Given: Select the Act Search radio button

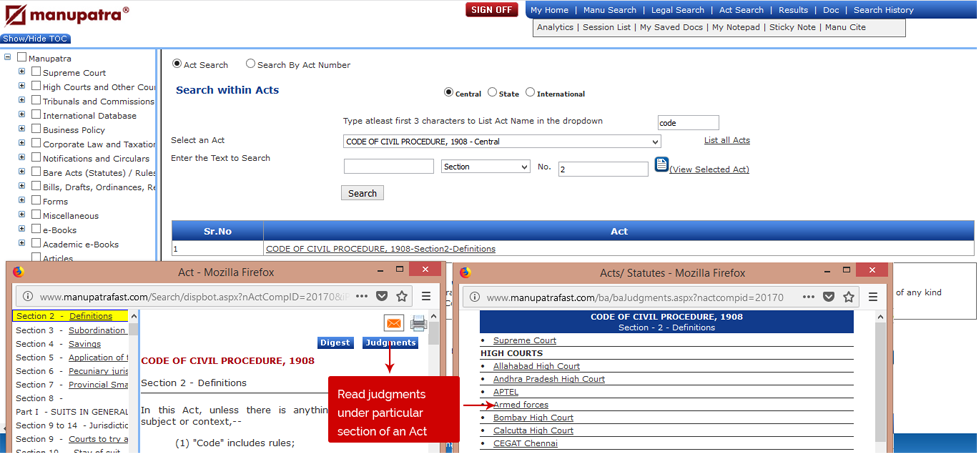Looking at the screenshot, I should coord(177,64).
